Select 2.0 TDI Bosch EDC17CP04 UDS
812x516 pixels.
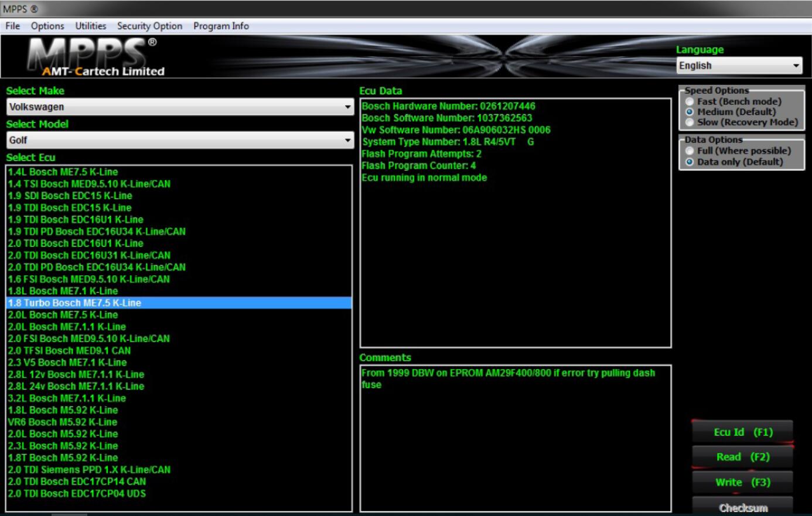(179, 493)
